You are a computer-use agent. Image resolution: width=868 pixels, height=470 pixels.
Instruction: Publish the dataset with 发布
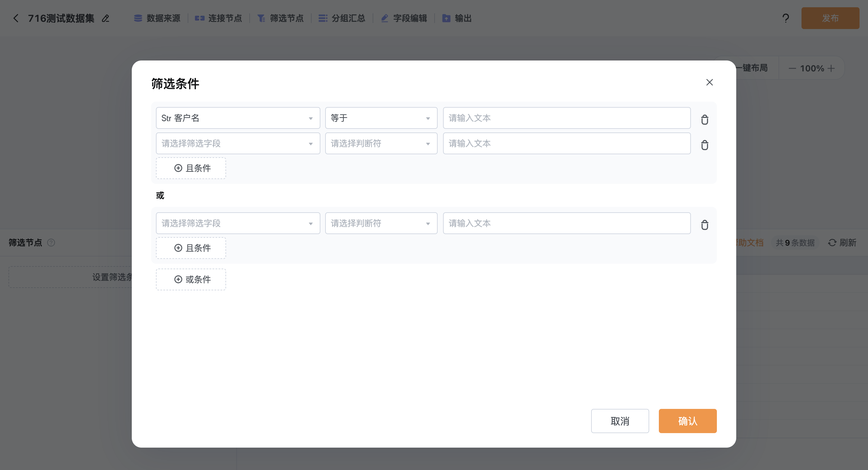[830, 18]
